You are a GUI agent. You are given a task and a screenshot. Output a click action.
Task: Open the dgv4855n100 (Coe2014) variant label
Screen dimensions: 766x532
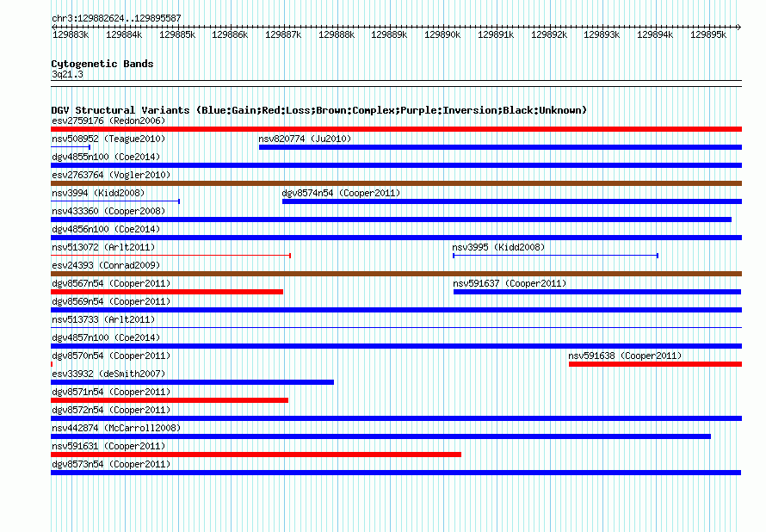(106, 157)
